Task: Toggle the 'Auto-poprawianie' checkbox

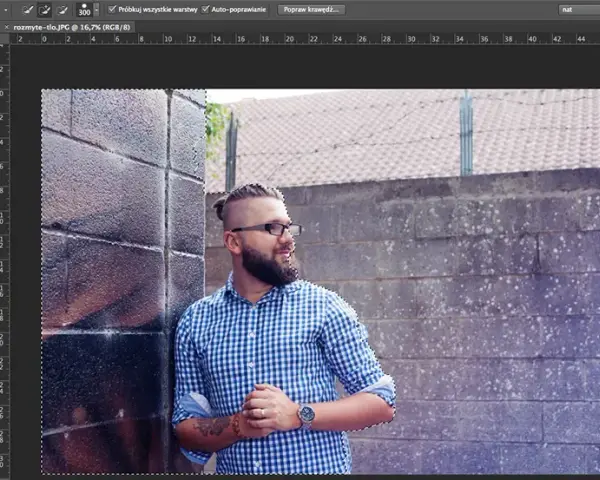Action: click(x=205, y=9)
